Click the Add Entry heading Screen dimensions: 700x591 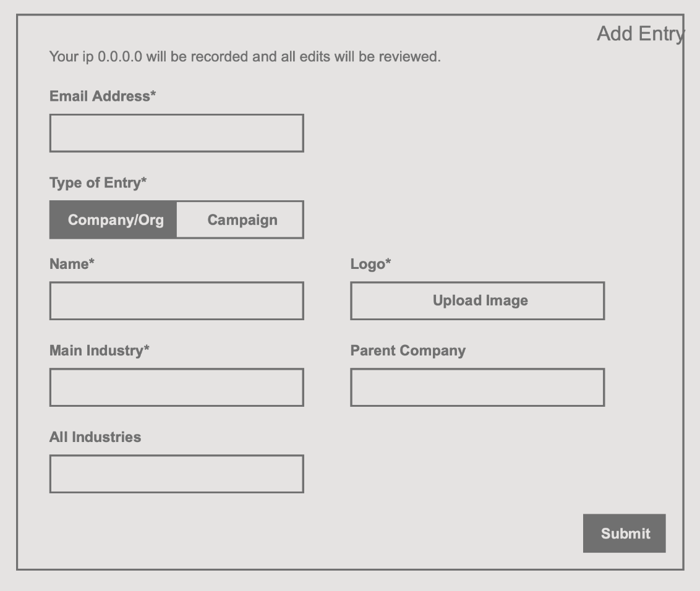640,34
